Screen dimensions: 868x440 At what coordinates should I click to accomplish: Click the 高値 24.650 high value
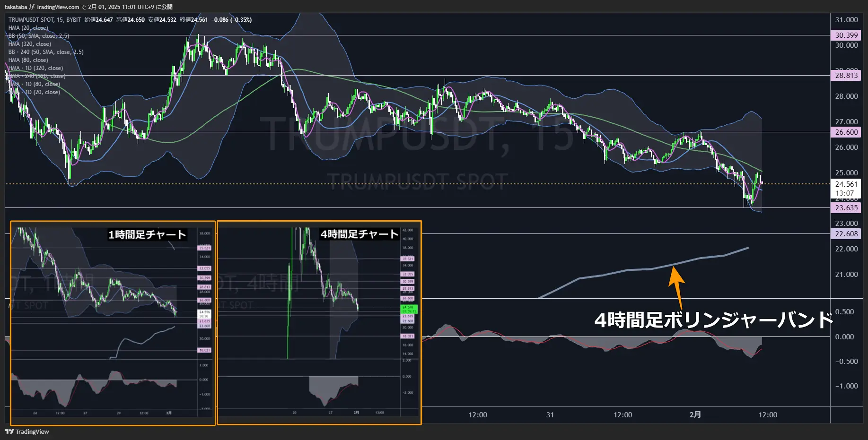coord(131,20)
